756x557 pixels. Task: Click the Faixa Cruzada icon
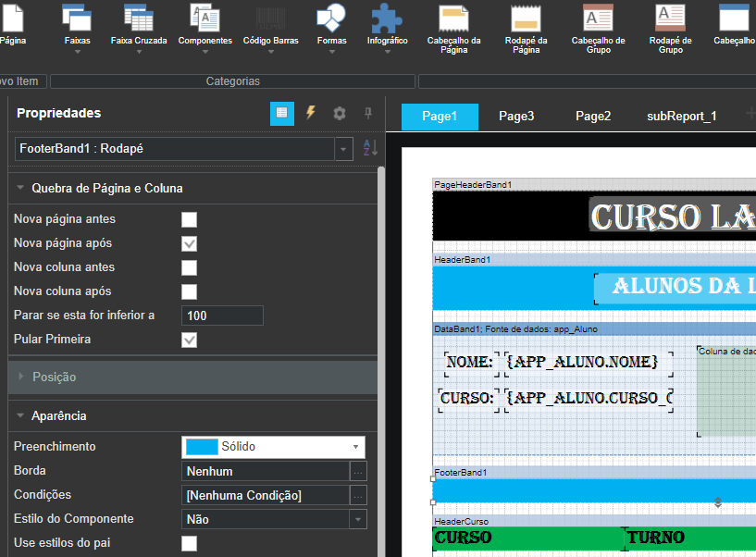pos(139,18)
